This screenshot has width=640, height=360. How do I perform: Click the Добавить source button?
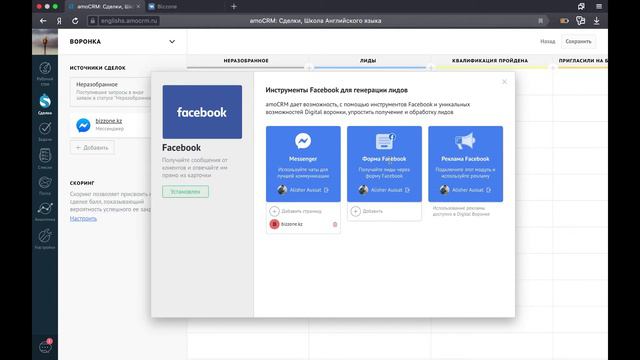(x=92, y=147)
